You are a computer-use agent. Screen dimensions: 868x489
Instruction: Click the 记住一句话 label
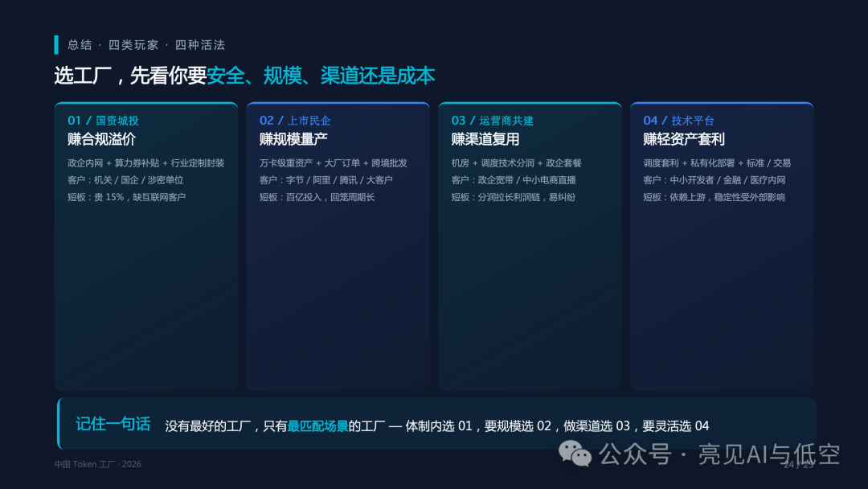(113, 424)
